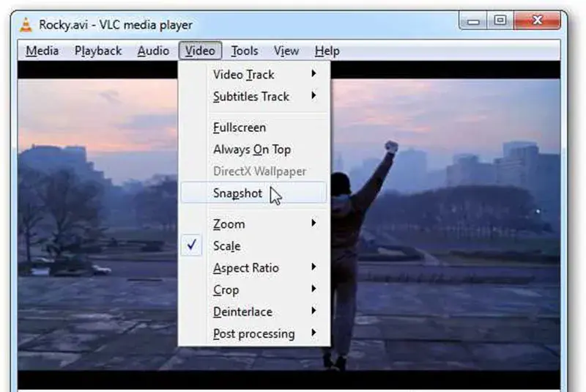The image size is (586, 392).
Task: Expand the Deinterlace submenu
Action: point(254,311)
